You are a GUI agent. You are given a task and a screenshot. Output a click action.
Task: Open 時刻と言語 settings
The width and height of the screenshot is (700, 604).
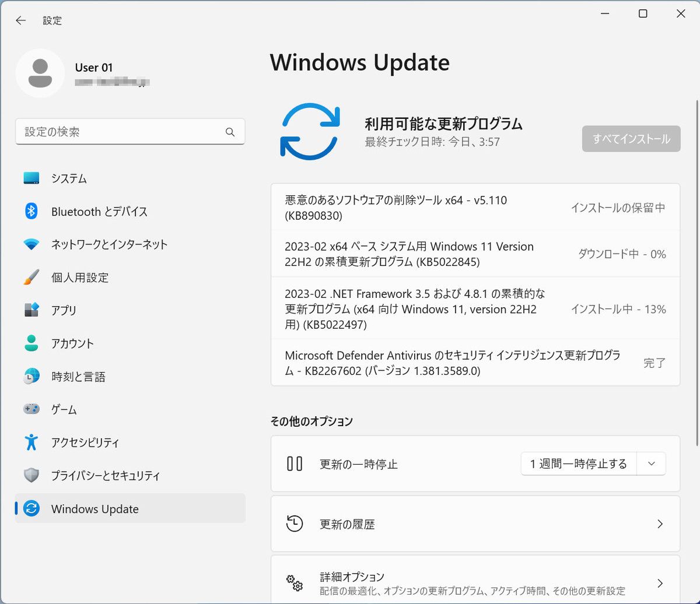point(130,377)
